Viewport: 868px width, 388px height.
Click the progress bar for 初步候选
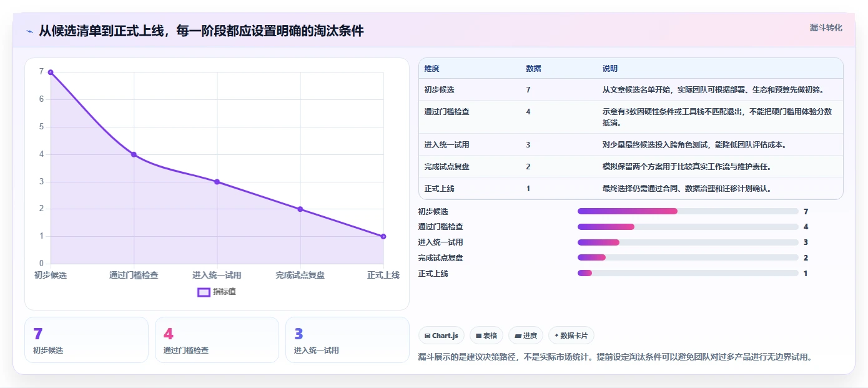tap(688, 211)
